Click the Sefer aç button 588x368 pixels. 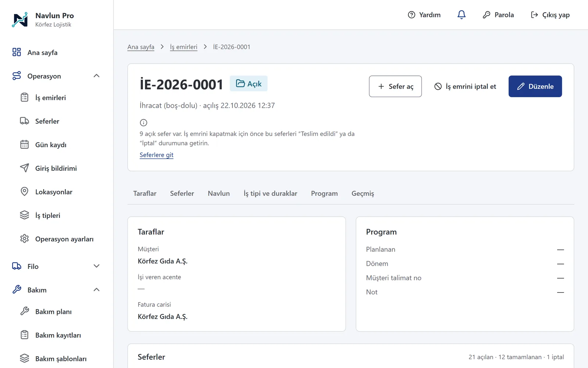tap(395, 86)
